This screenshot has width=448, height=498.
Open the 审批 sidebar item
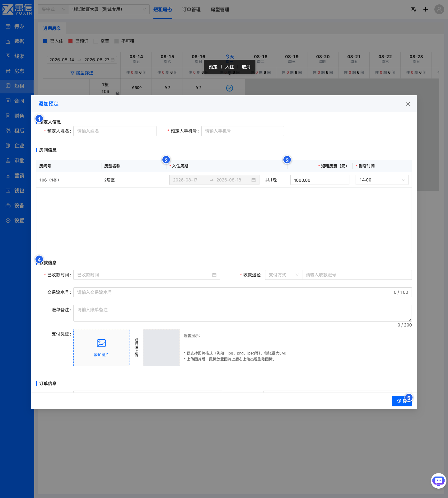tap(17, 161)
